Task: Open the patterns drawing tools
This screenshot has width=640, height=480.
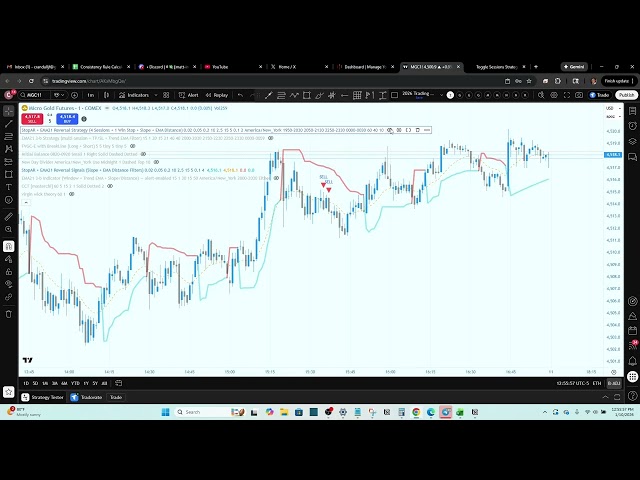Action: coord(9,149)
